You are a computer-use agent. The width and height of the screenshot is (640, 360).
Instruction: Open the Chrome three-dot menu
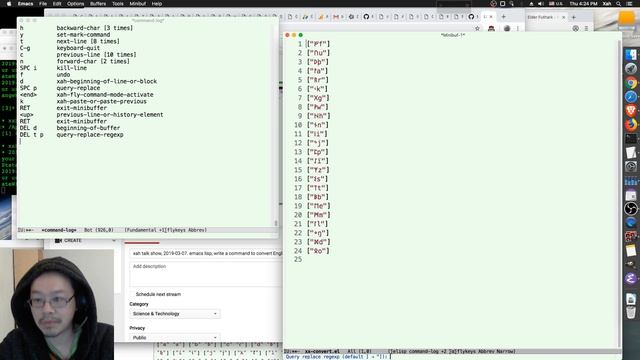tap(518, 28)
